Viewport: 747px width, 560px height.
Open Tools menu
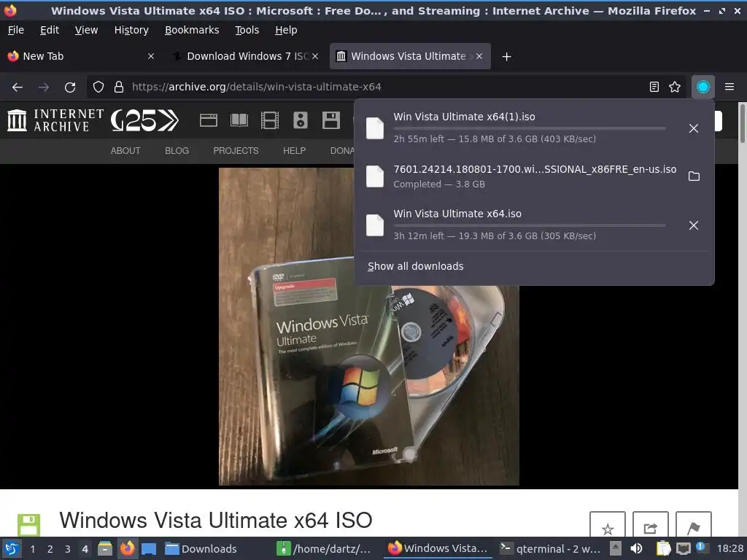[x=247, y=30]
